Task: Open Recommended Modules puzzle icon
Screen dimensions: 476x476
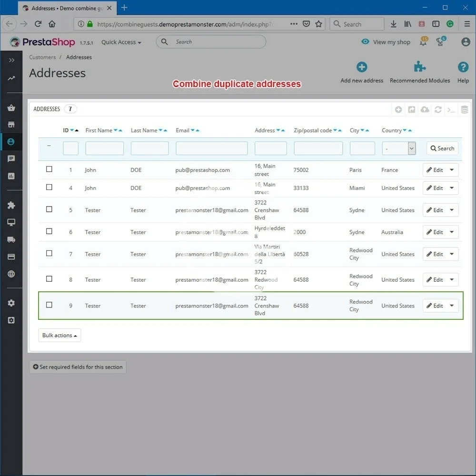Action: 419,67
